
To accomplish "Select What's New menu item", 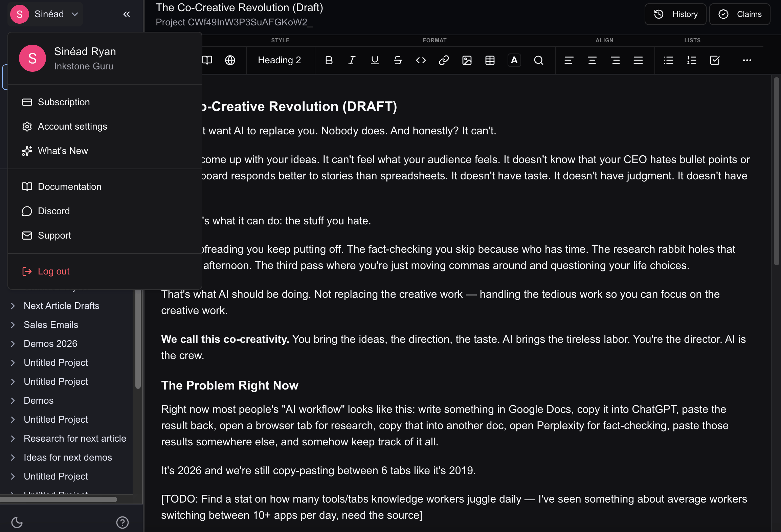I will (x=105, y=151).
